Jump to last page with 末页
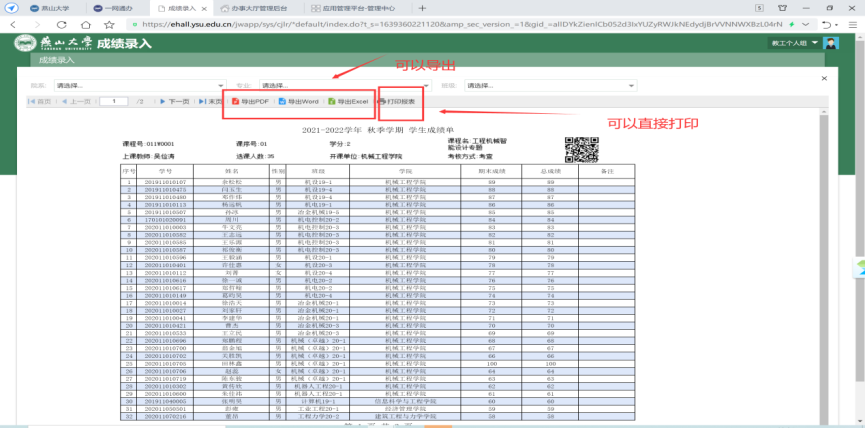The height and width of the screenshot is (428, 865). pyautogui.click(x=210, y=102)
